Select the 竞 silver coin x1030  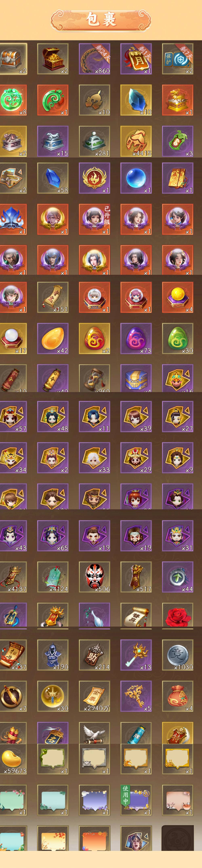[177, 655]
